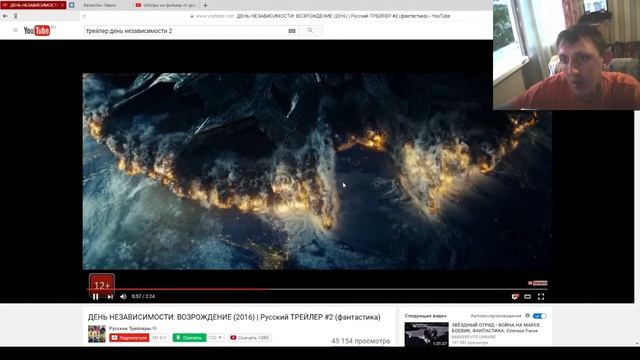Click the 45 154 просмотра view count
The height and width of the screenshot is (360, 640).
click(360, 341)
